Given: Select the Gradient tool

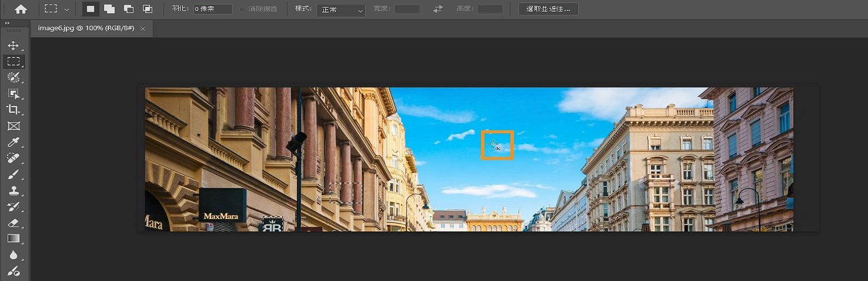Looking at the screenshot, I should coord(13,239).
